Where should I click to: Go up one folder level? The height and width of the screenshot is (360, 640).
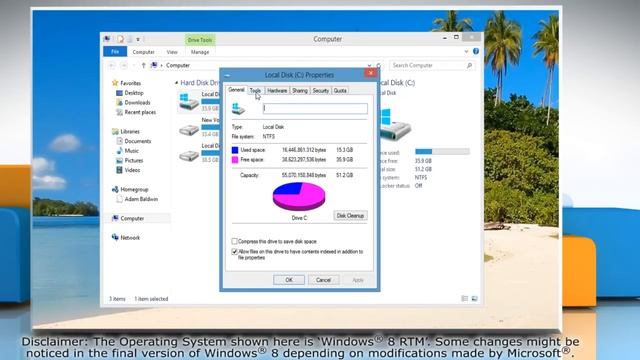tap(143, 65)
